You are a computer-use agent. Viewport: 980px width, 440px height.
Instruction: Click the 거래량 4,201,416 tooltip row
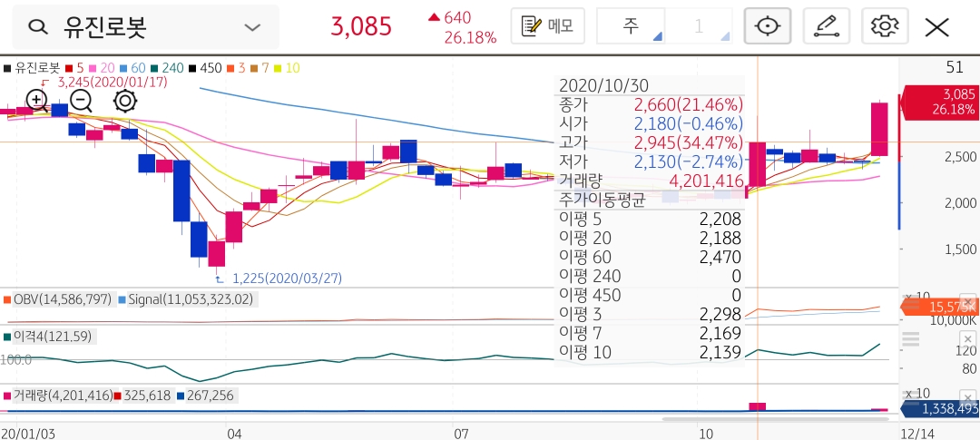point(651,181)
